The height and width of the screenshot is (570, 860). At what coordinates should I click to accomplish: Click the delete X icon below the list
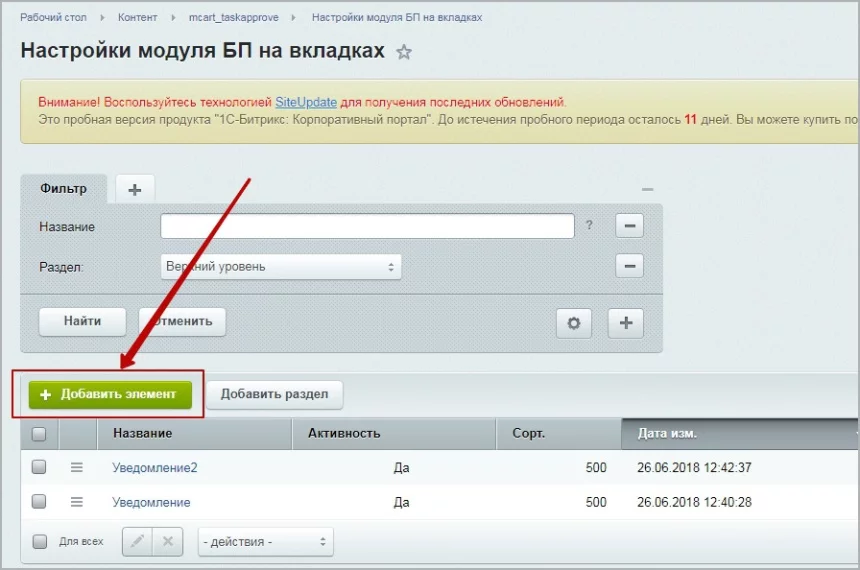tap(167, 542)
